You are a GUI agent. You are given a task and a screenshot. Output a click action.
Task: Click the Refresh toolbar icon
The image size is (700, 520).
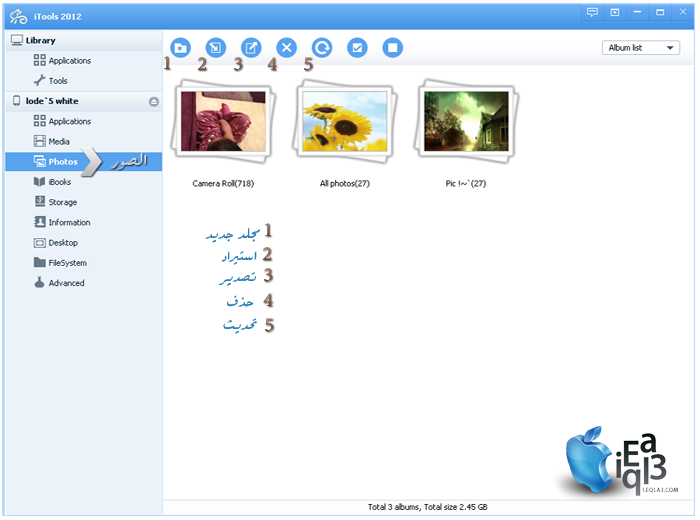tap(321, 47)
